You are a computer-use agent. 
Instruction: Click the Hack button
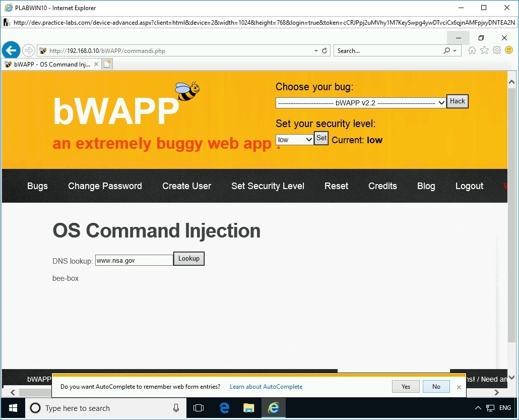[x=457, y=101]
